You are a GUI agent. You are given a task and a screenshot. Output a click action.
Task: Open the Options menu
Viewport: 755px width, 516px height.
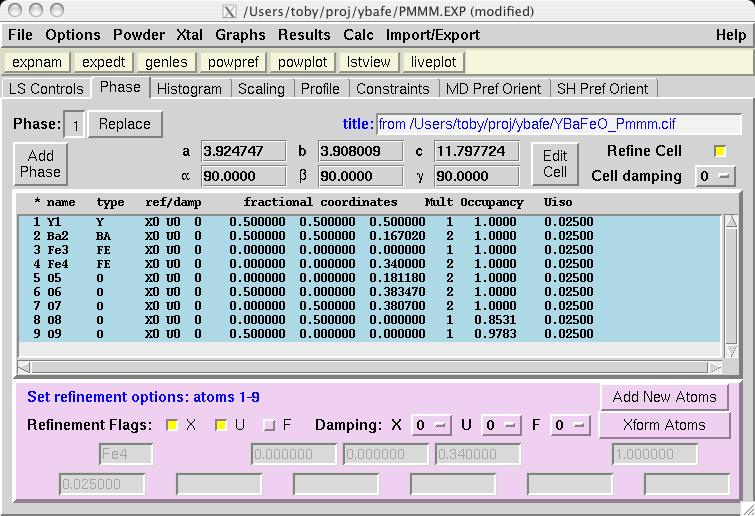[73, 35]
